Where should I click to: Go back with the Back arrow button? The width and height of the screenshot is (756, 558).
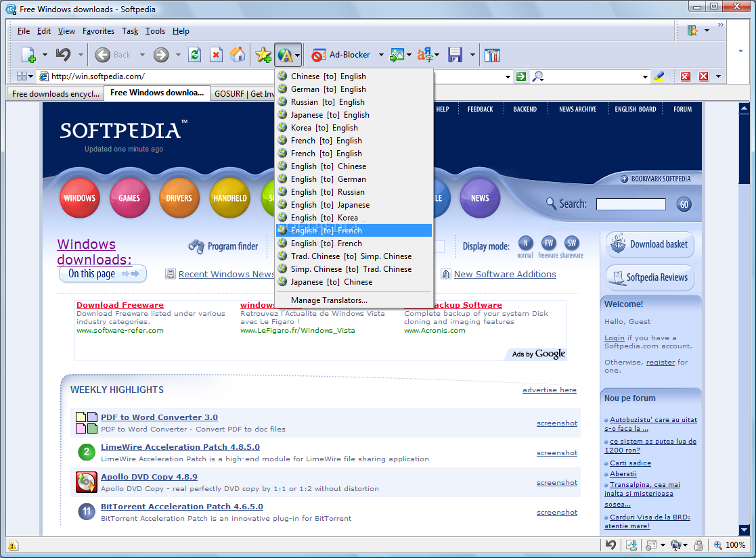[x=102, y=55]
